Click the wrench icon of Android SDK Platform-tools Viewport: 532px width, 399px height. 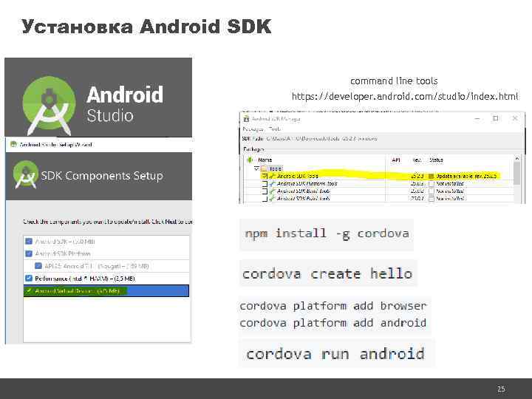272,183
